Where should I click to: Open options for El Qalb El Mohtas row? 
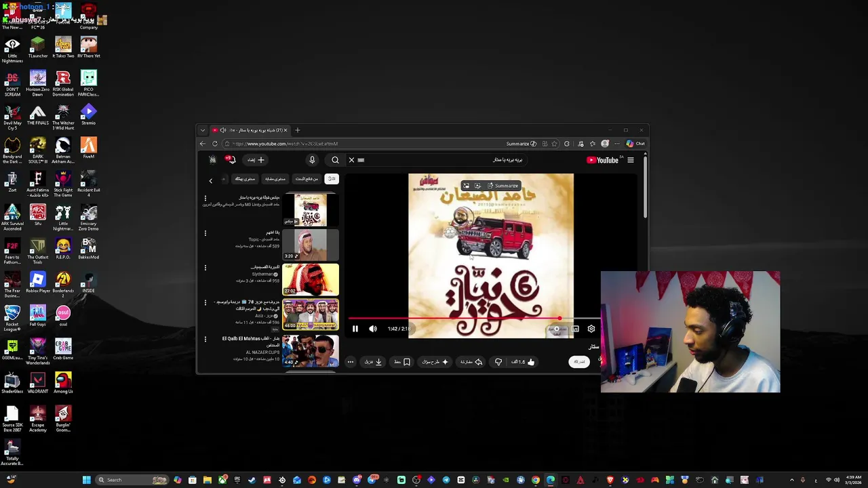click(205, 338)
